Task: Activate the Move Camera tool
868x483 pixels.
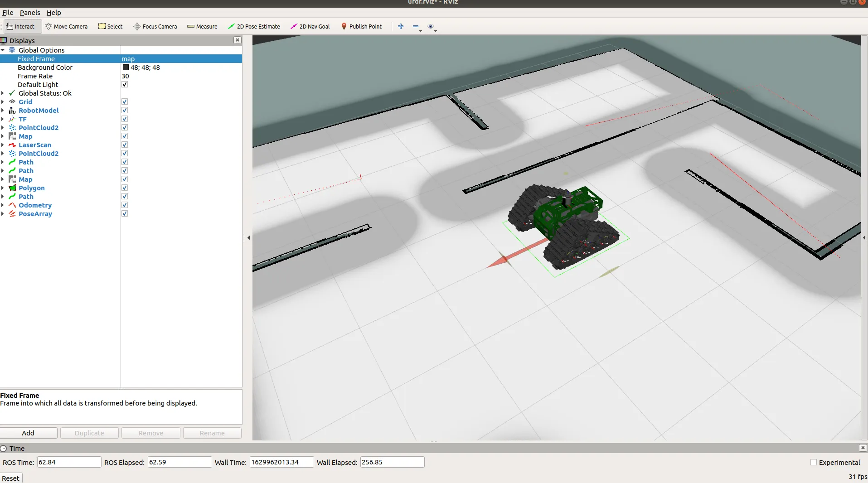Action: tap(66, 26)
